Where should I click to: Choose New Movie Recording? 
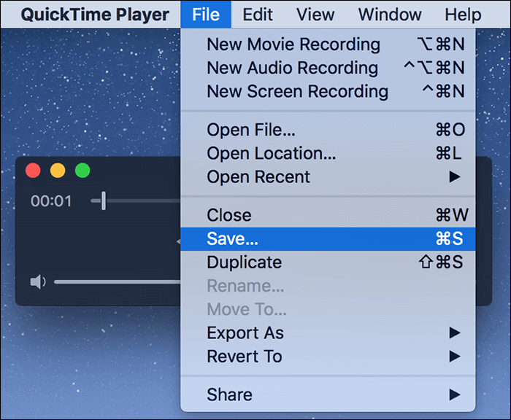pos(328,44)
